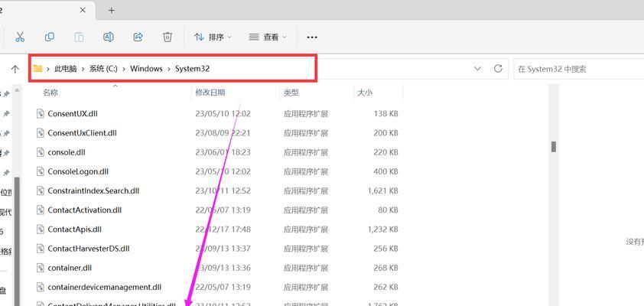
Task: Click the Up arrow navigation button
Action: coord(15,69)
